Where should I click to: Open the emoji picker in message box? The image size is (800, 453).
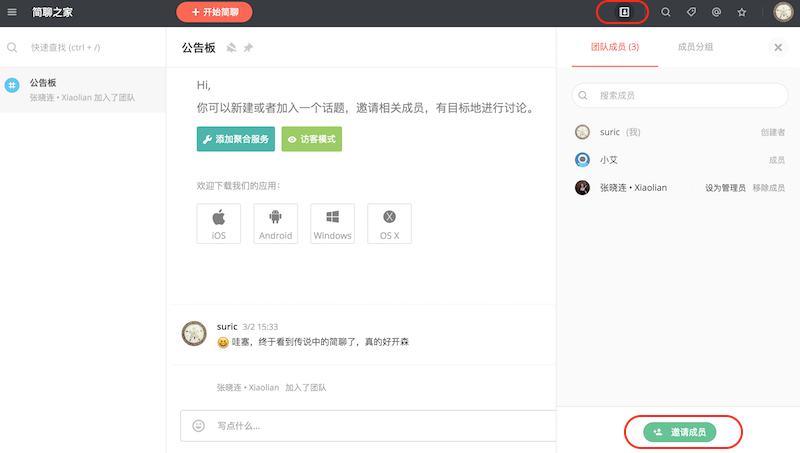pos(198,425)
